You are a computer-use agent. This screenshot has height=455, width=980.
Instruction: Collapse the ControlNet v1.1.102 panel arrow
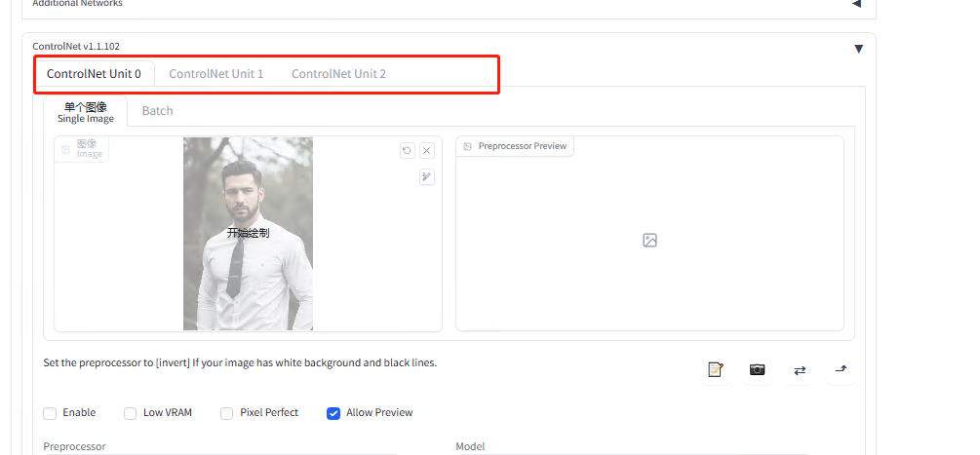pyautogui.click(x=858, y=49)
